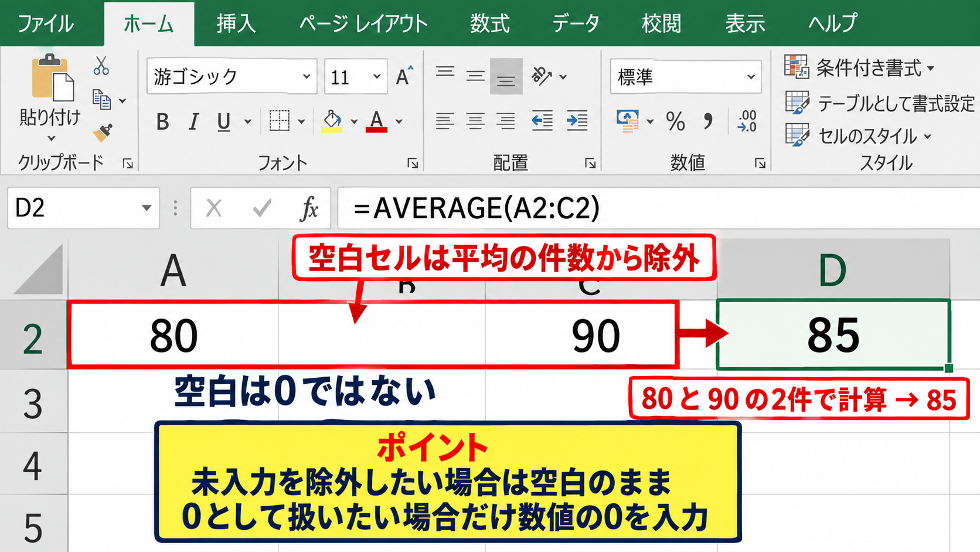Click the accounting number format icon

[628, 121]
